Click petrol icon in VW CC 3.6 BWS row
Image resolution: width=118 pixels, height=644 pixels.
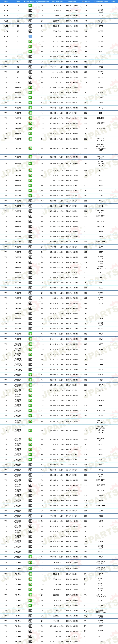click(x=30, y=52)
